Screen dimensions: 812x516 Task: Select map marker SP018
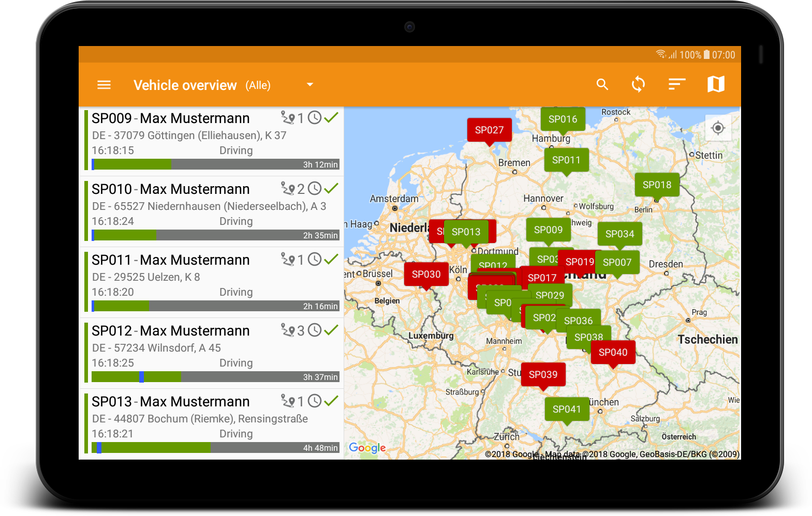tap(657, 185)
